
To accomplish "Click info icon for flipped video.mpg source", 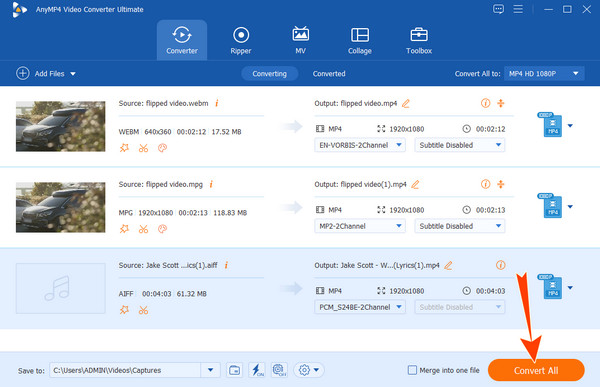I will [211, 184].
